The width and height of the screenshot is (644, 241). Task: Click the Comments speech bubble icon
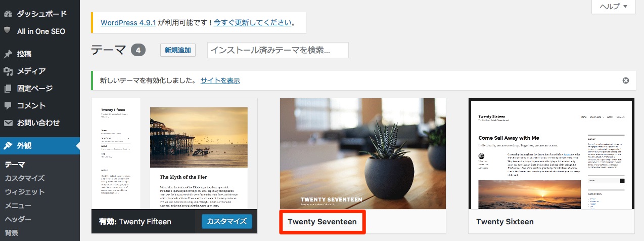[8, 106]
